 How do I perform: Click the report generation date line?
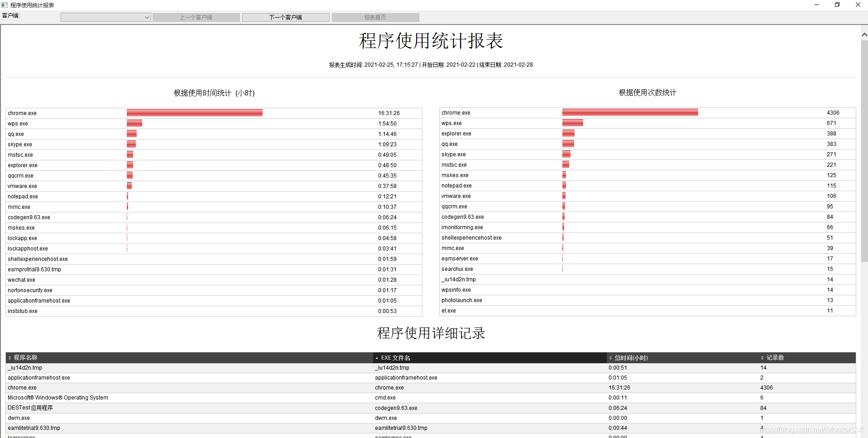pos(431,65)
